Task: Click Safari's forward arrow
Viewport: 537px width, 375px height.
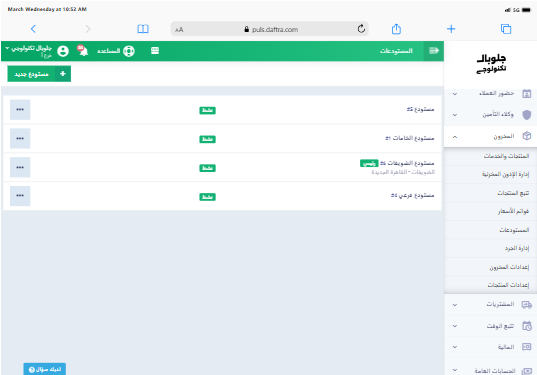Action: [x=88, y=29]
